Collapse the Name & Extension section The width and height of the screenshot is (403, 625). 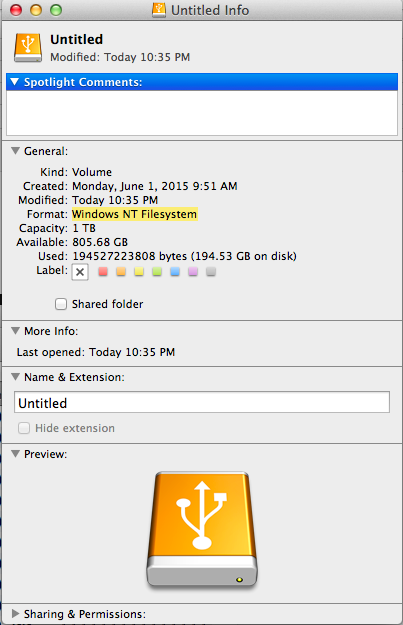16,377
